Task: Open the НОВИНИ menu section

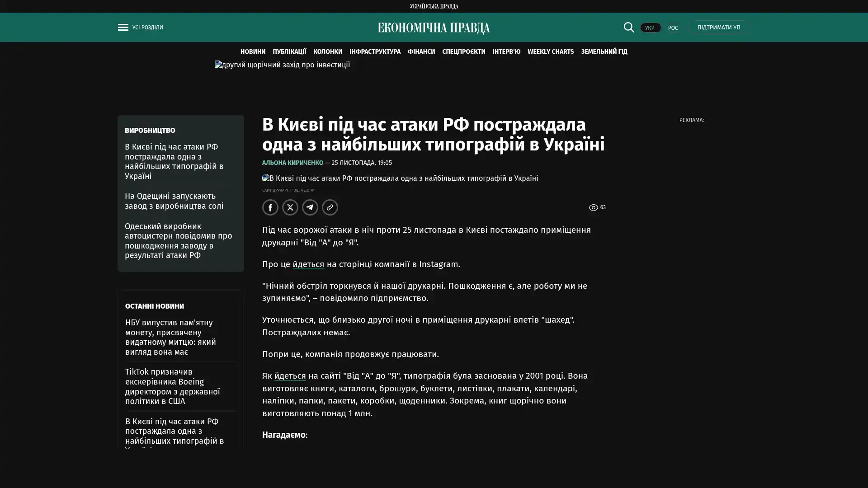Action: (253, 52)
